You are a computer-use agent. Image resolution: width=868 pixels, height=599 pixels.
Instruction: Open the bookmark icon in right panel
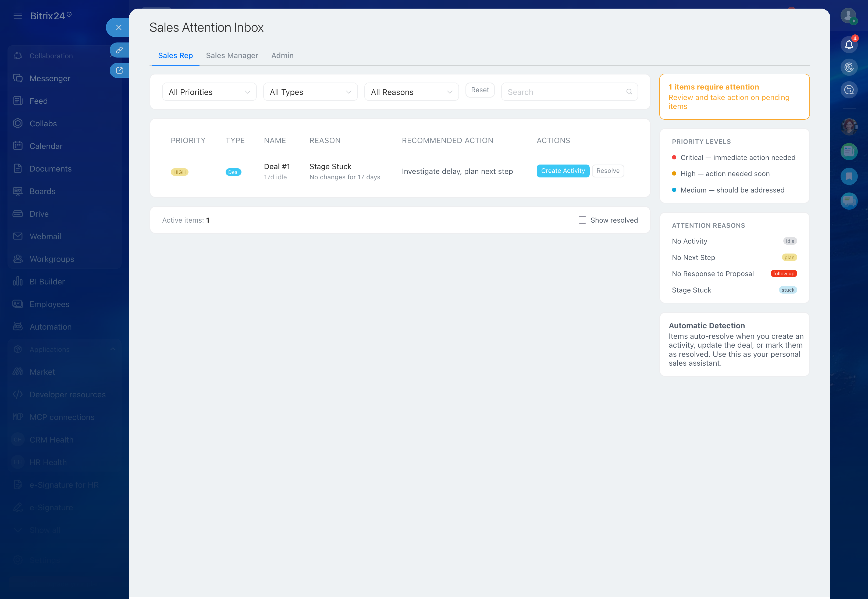pyautogui.click(x=849, y=176)
